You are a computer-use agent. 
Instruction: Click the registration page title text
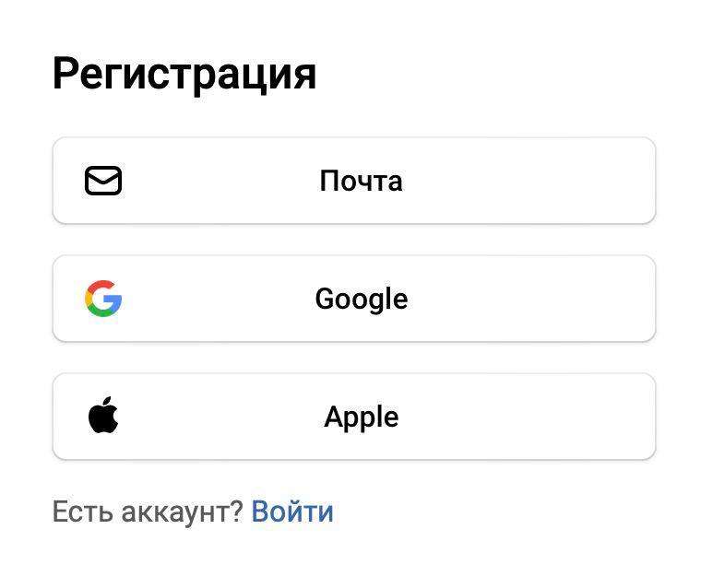[x=184, y=74]
